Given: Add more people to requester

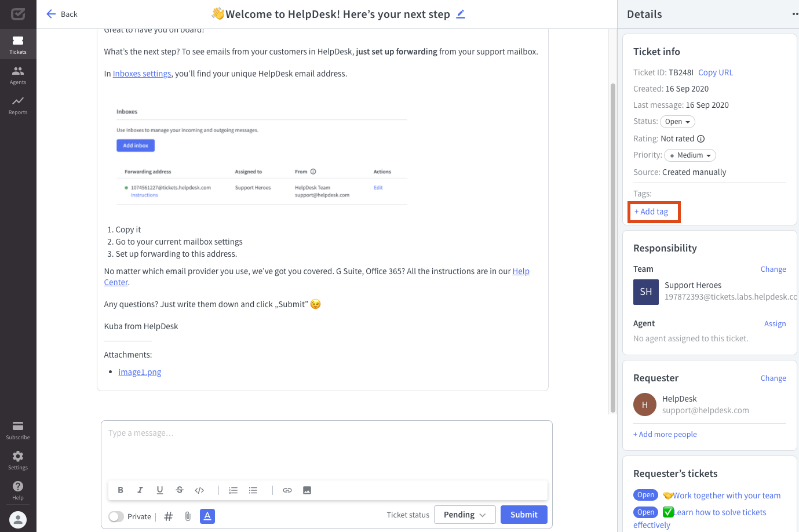Looking at the screenshot, I should coord(665,434).
